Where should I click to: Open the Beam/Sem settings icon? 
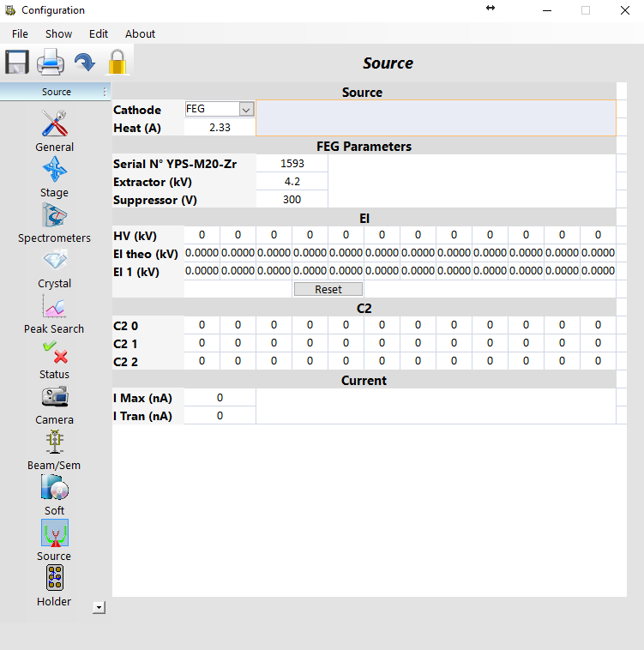click(x=55, y=442)
